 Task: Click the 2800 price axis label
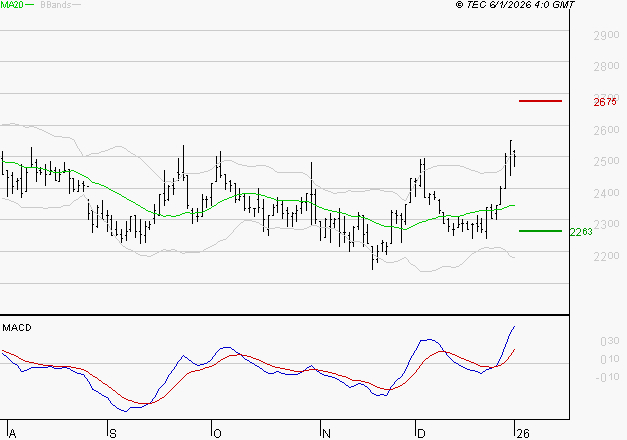point(606,67)
